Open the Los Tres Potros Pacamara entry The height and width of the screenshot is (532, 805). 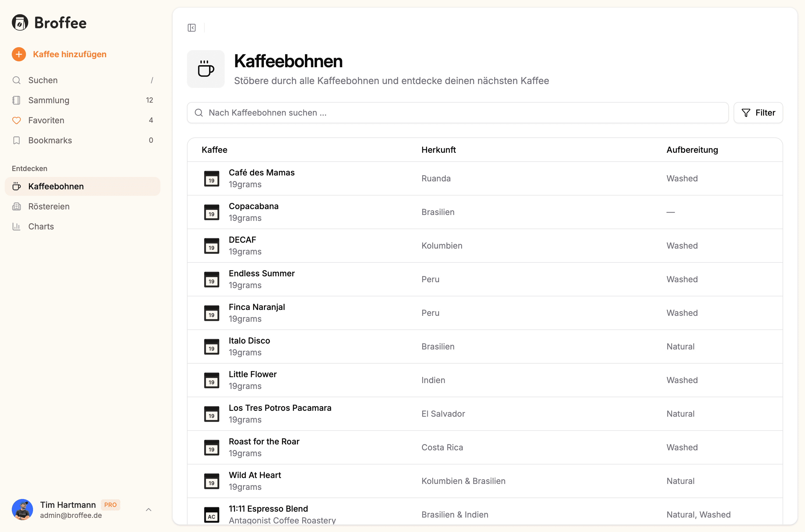point(485,413)
